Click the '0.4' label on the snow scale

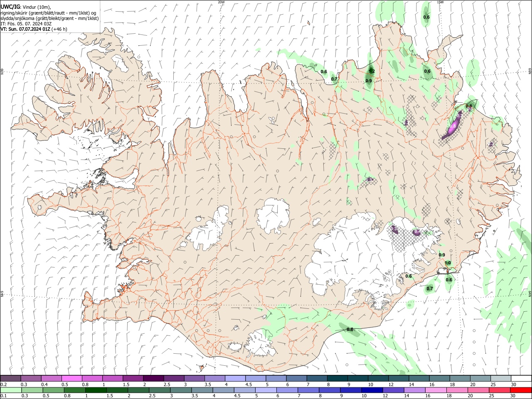[x=44, y=384]
